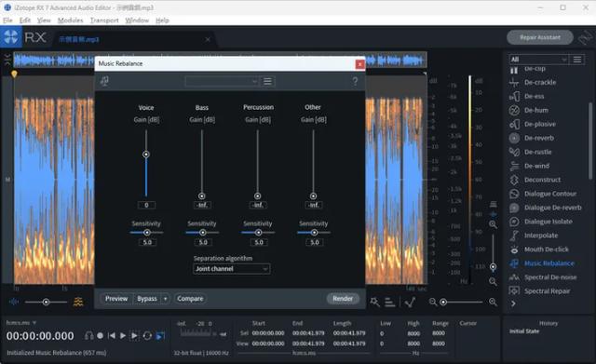The image size is (596, 364).
Task: Open the Dialogue De-reverb module
Action: tap(552, 208)
